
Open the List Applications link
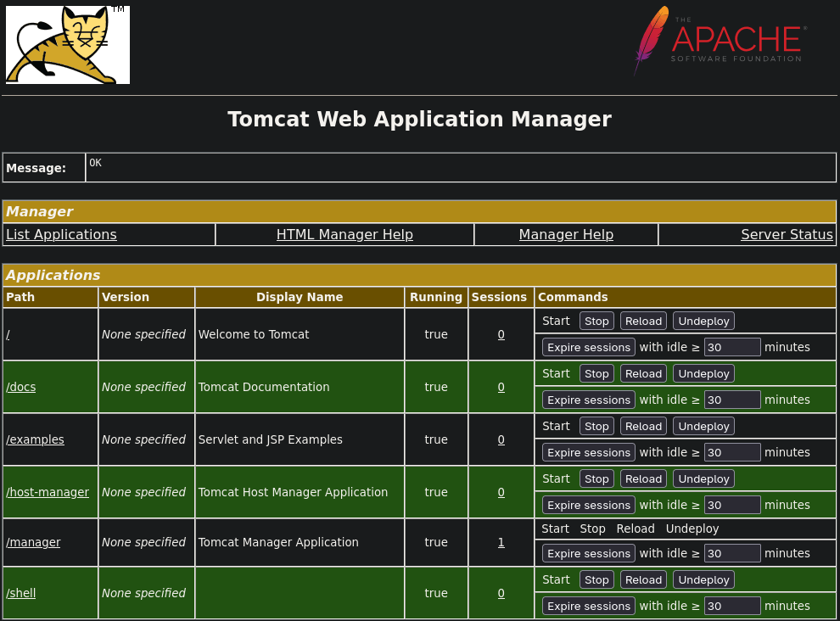61,235
